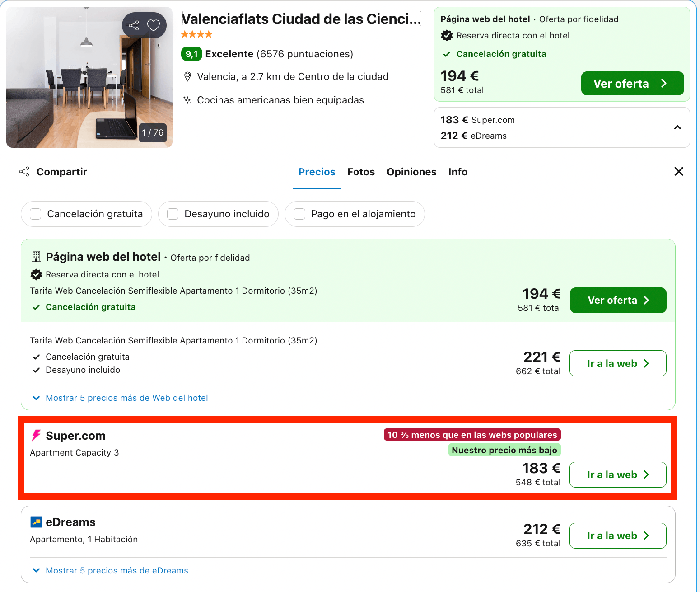The image size is (700, 592).
Task: Click the share icon on the hotel photo
Action: click(x=134, y=25)
